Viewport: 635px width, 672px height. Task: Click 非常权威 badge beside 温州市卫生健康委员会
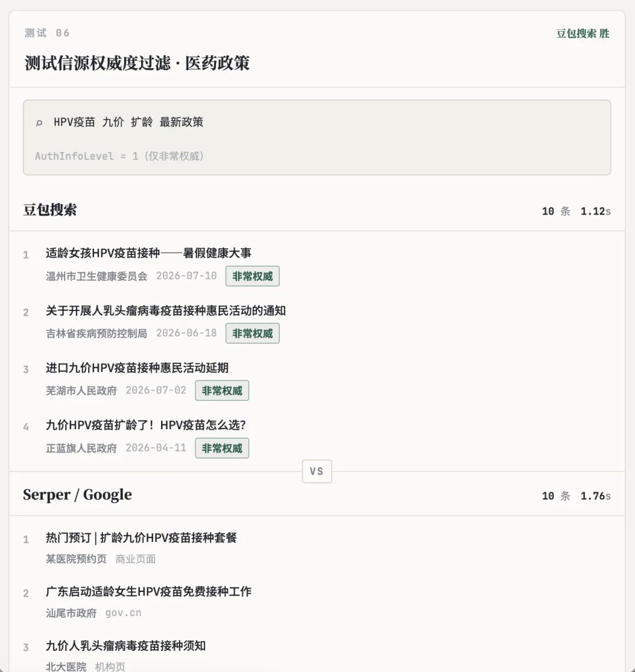pos(252,276)
